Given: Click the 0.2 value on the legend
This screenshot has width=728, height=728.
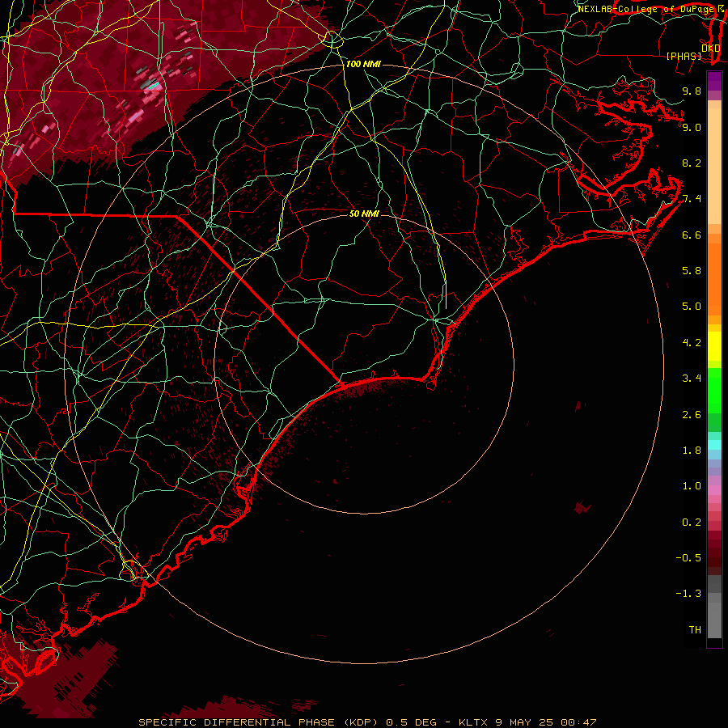Looking at the screenshot, I should (x=692, y=523).
